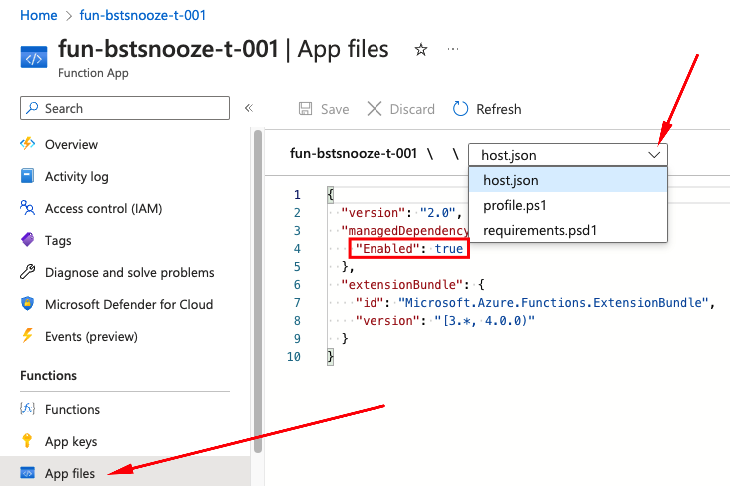Click the Diagnose and solve problems wrench icon

(28, 272)
